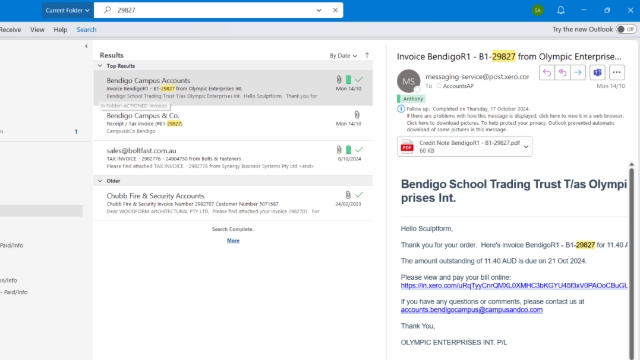Collapse the Older group
This screenshot has height=360, width=640.
100,181
